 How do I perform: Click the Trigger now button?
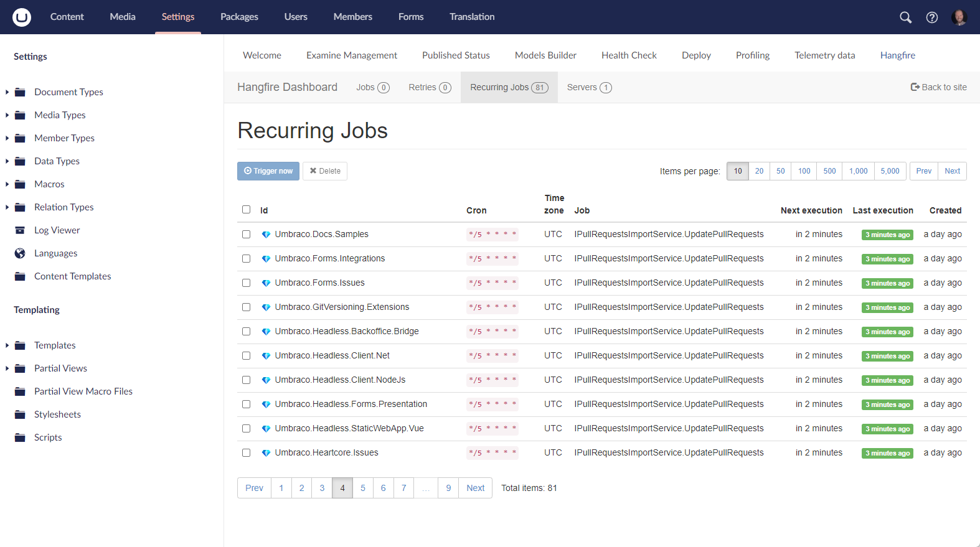coord(268,171)
